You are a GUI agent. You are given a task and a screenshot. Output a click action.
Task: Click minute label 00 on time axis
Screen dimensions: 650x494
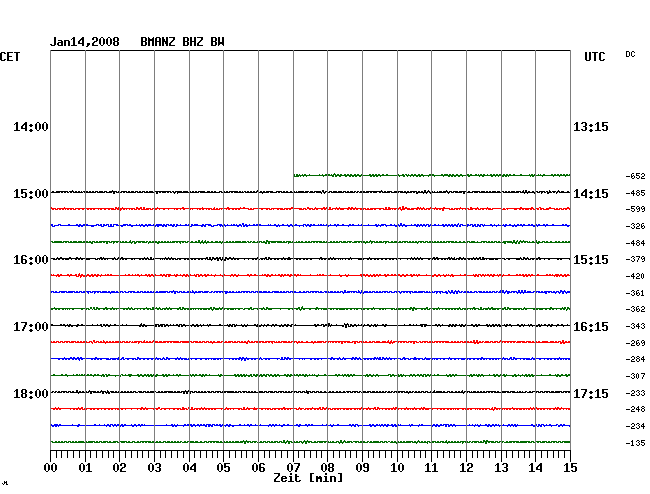tap(51, 468)
